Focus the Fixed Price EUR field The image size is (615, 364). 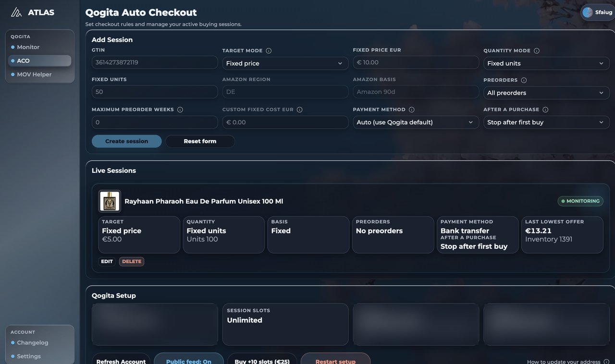click(416, 62)
